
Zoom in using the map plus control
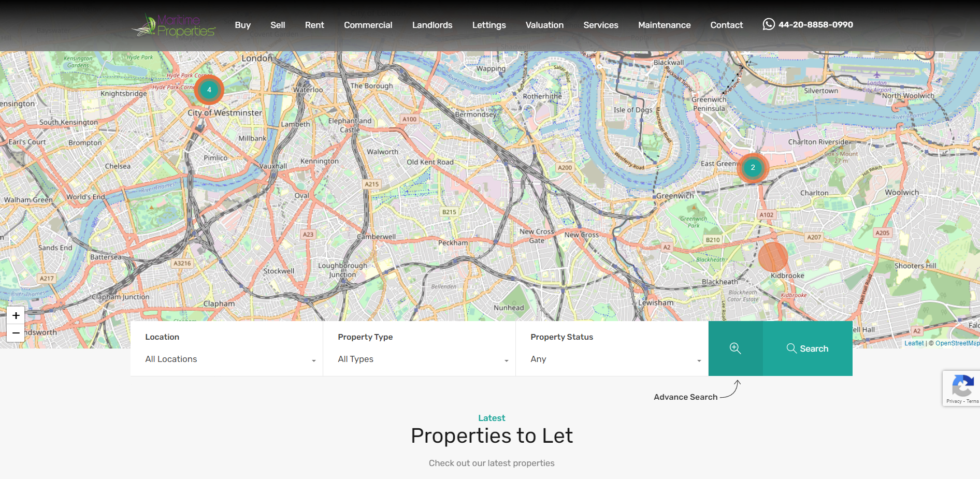coord(16,315)
